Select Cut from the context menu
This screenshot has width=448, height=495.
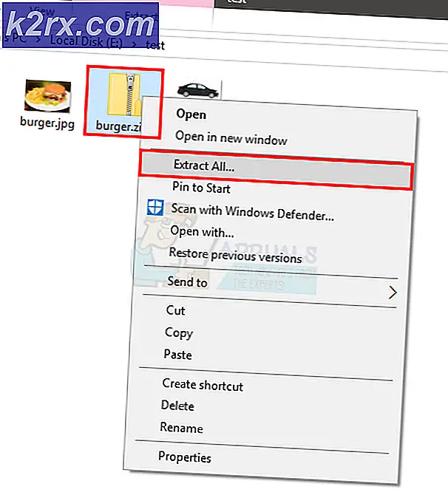[176, 310]
